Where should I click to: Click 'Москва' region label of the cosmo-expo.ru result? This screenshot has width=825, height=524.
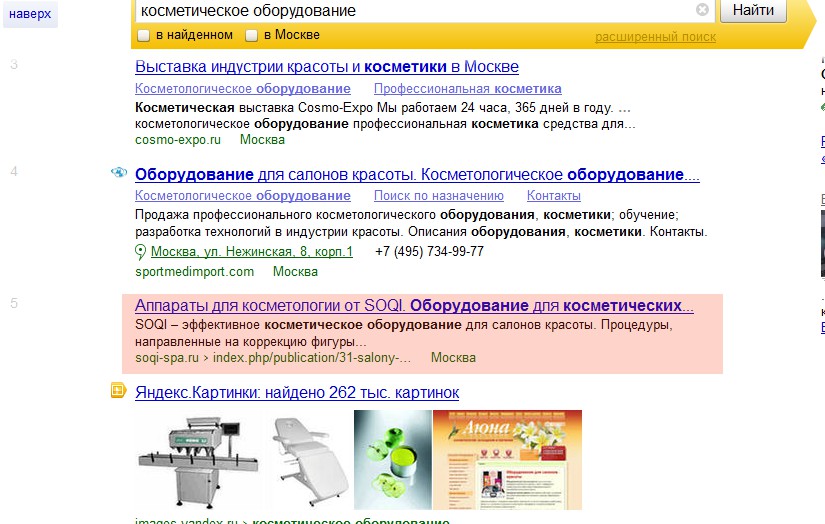point(262,139)
